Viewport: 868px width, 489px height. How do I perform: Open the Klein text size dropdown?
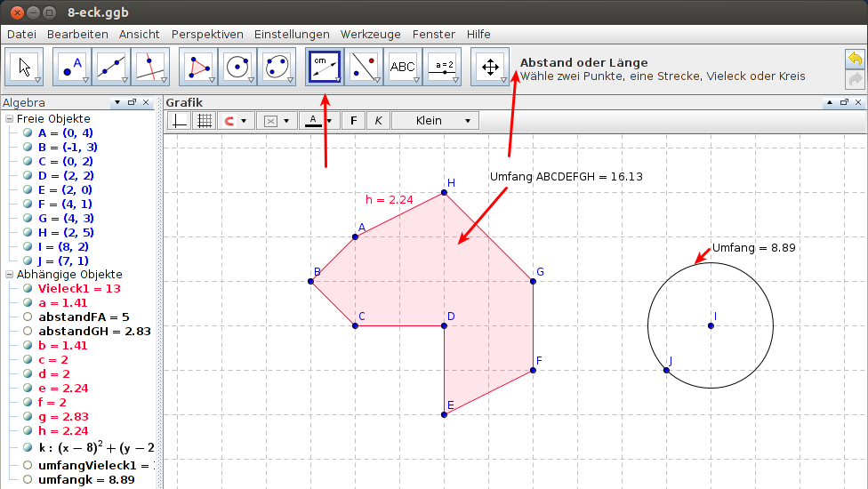pos(435,121)
